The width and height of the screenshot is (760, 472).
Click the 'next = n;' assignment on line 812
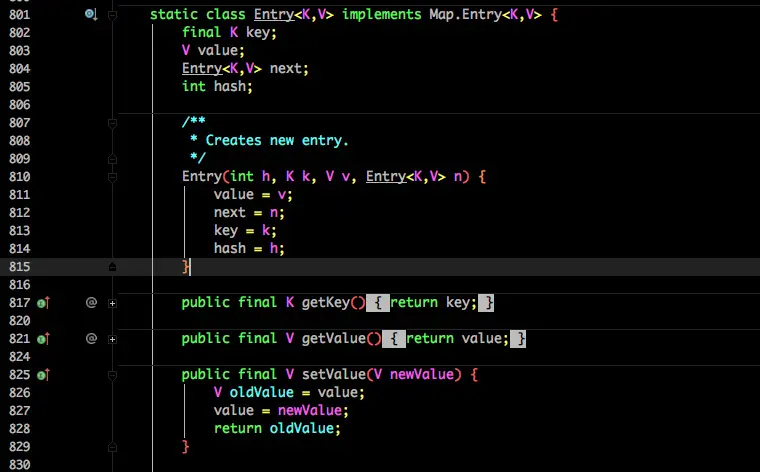pyautogui.click(x=249, y=212)
